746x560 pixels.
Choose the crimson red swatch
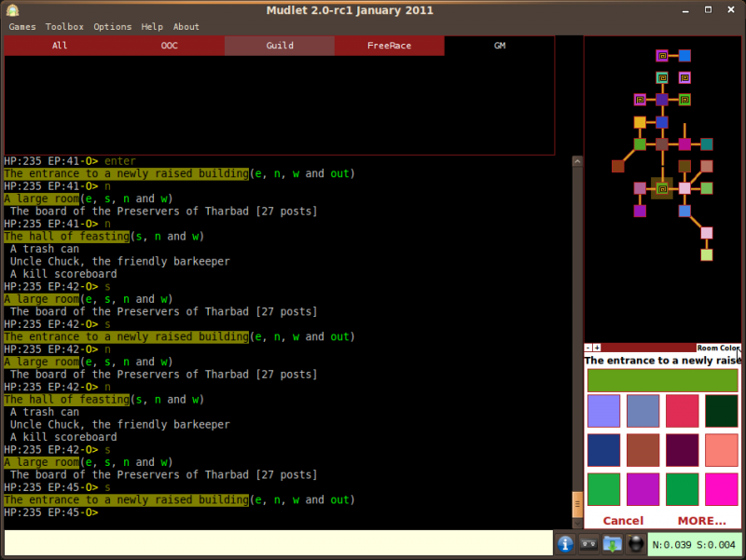683,411
